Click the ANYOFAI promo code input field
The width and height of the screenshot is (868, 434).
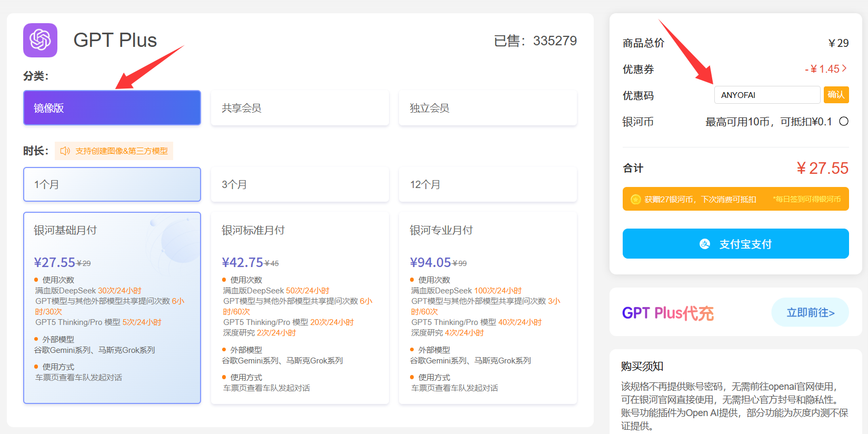(767, 95)
